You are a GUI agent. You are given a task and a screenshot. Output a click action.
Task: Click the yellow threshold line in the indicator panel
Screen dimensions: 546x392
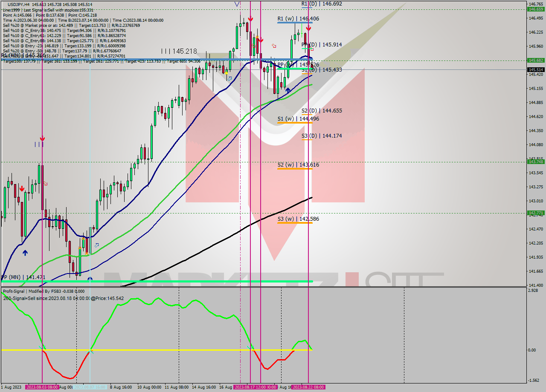click(171, 349)
